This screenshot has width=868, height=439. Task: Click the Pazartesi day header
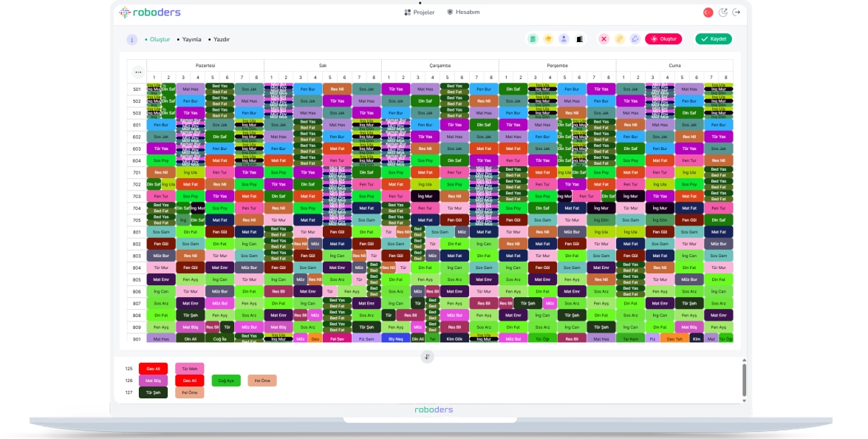205,65
